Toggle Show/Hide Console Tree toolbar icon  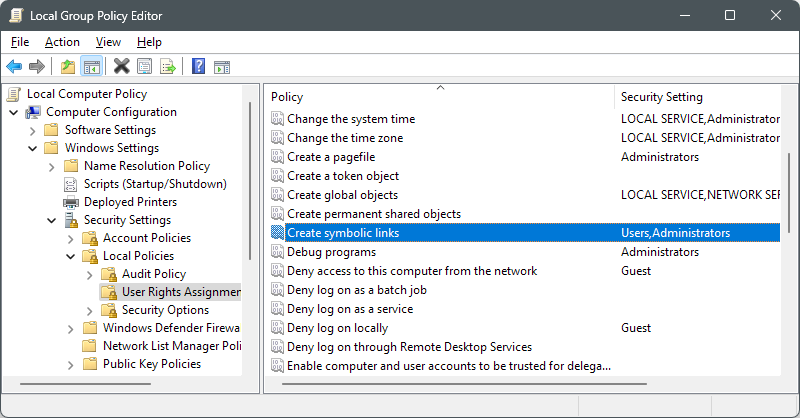[x=92, y=66]
